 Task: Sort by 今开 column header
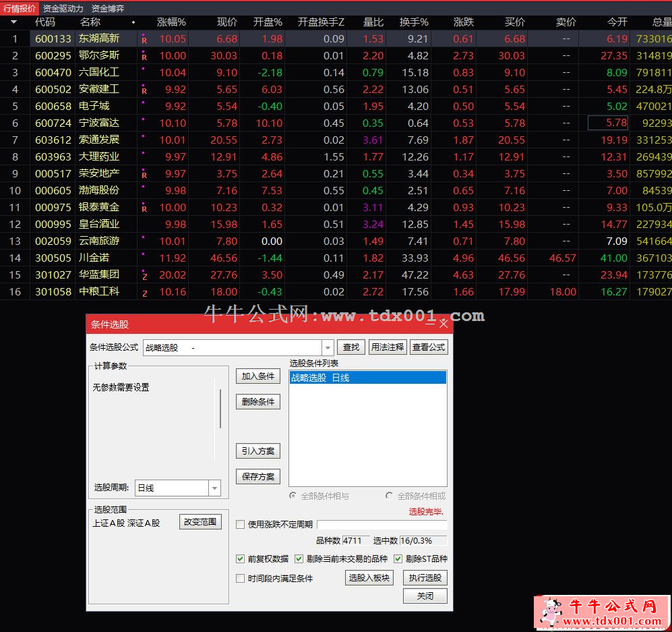617,22
